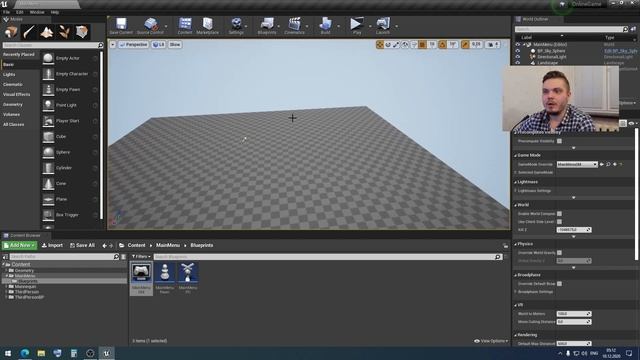Screen dimensions: 640x360
Task: Select the Foliage mode icon
Action: [64, 32]
